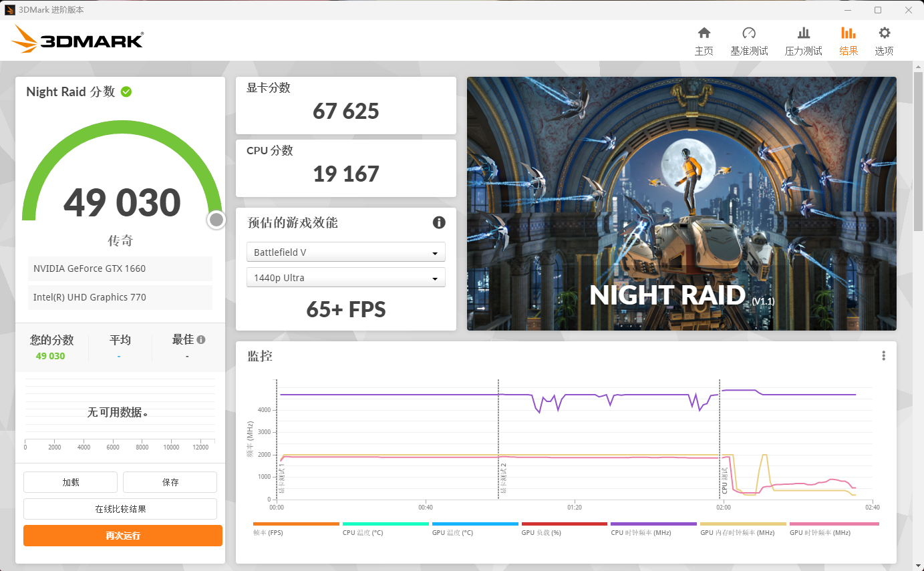Toggle the GPU 温度 (°C) legend entry
The image size is (924, 571).
[475, 530]
